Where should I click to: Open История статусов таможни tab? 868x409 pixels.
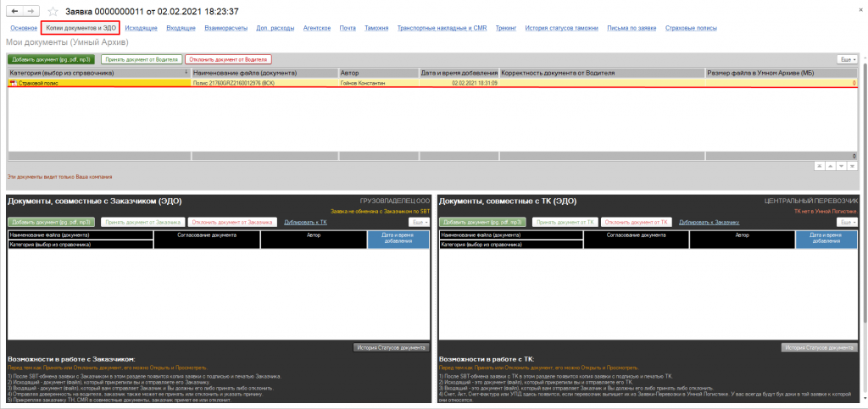point(561,28)
